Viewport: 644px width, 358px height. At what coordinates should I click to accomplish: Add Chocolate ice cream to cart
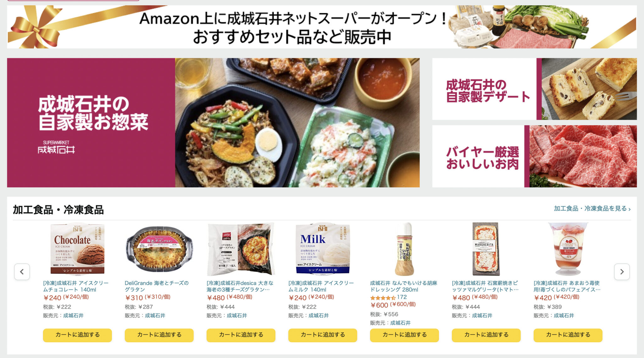(x=77, y=335)
